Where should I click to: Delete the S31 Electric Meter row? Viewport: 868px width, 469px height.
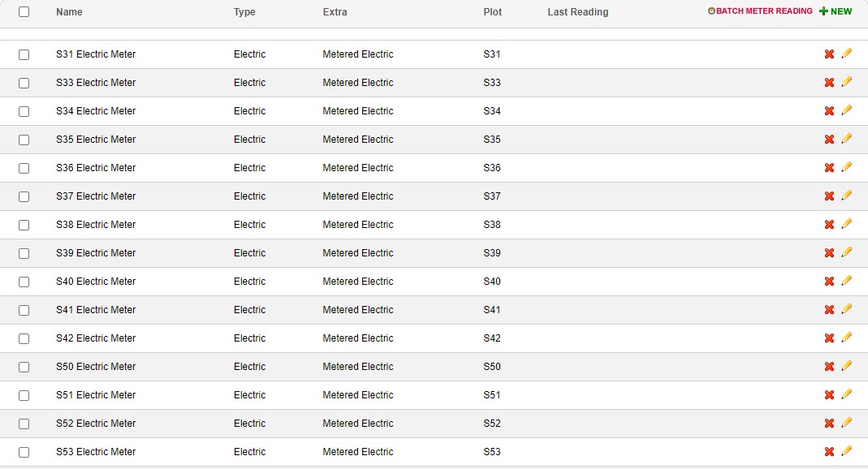click(x=829, y=54)
